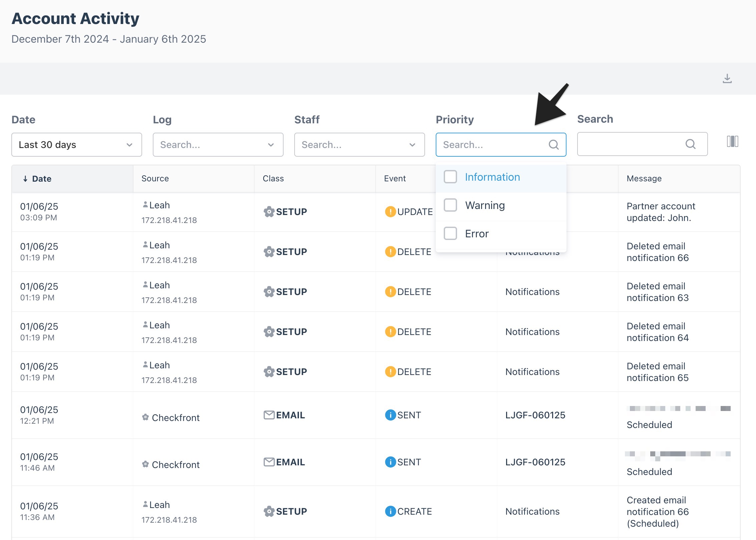Click warning icon next to UPDATE event
Viewport: 756px width, 540px height.
pos(390,212)
